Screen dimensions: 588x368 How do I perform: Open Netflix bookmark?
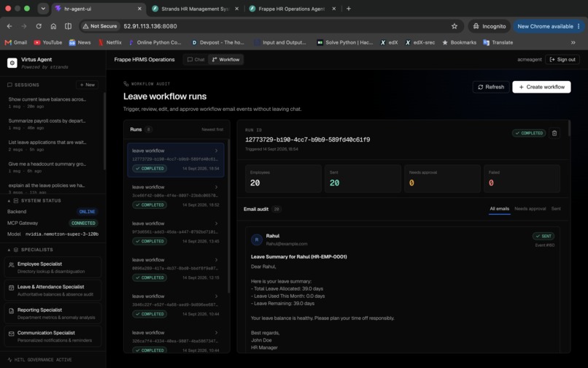pos(110,42)
